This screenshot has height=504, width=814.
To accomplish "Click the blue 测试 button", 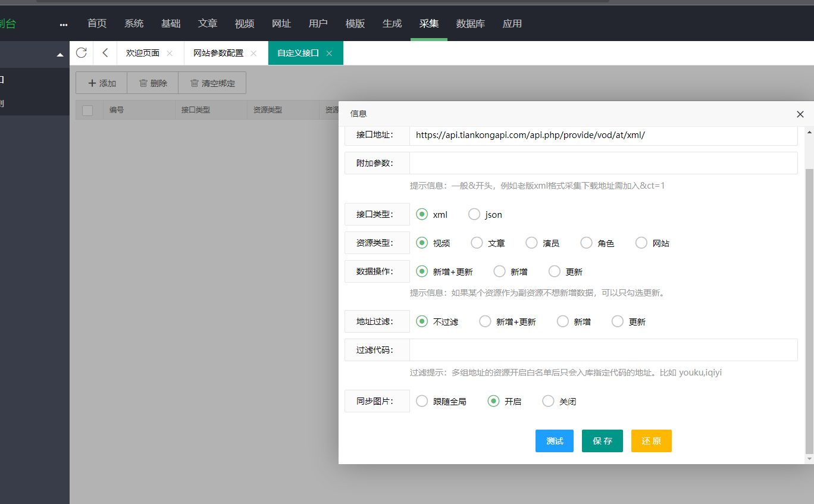I will 555,441.
